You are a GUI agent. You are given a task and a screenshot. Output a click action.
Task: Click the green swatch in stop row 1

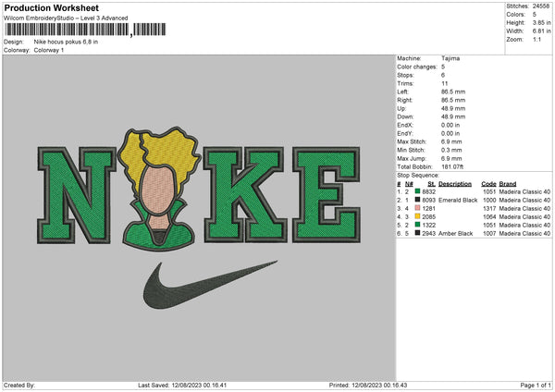(418, 191)
